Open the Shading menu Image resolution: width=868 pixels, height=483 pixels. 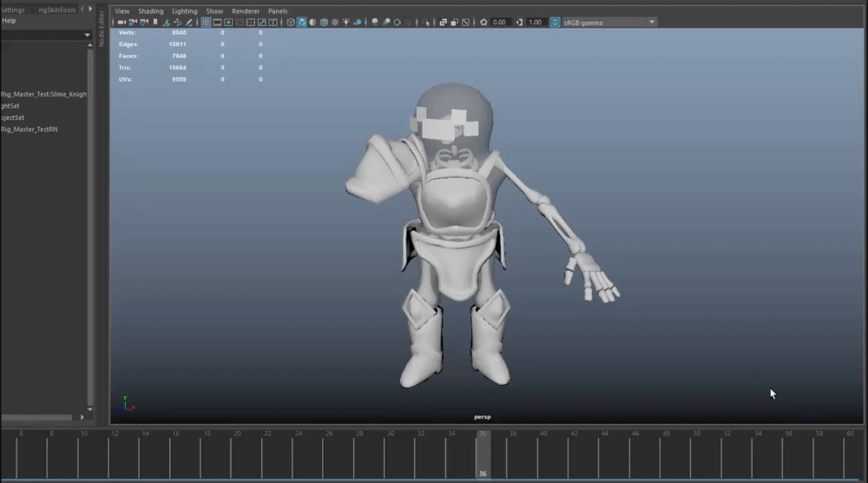[151, 11]
